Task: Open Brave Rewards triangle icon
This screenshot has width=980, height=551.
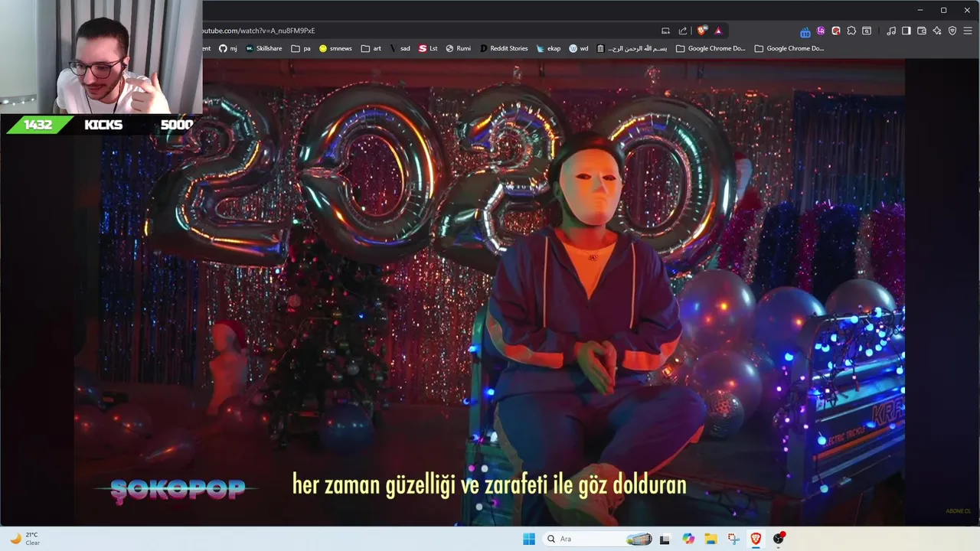Action: pos(718,31)
